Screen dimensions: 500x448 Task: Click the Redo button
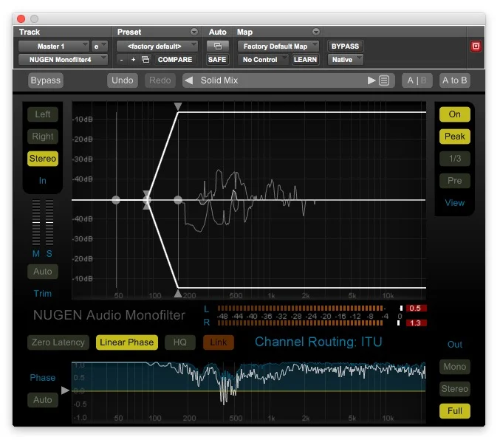(160, 80)
